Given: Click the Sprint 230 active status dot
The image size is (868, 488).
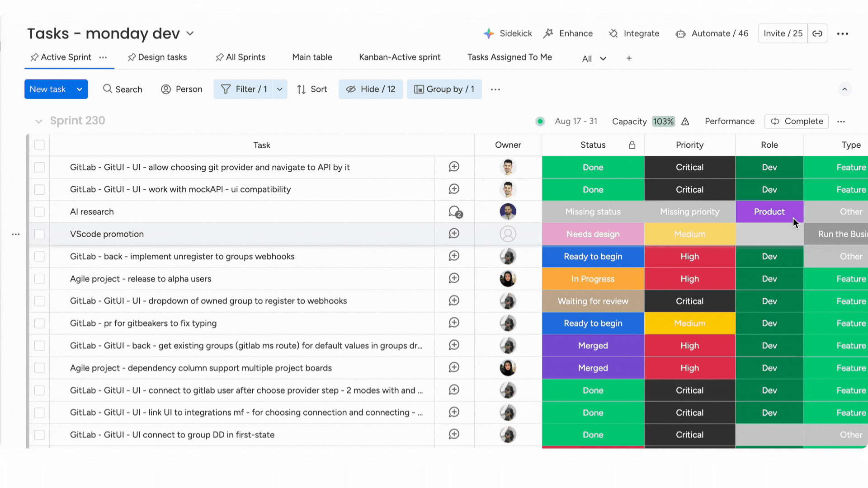Looking at the screenshot, I should coord(540,122).
